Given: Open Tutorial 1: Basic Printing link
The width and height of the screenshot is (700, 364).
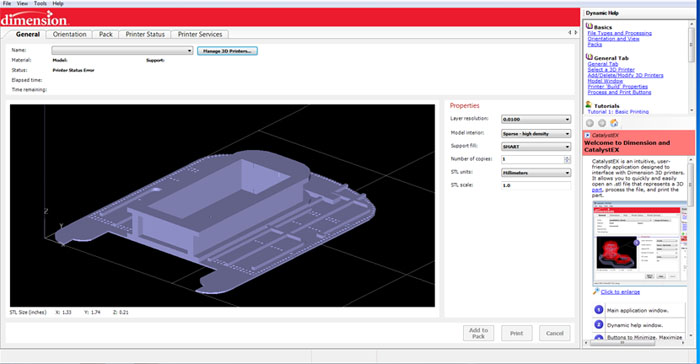Looking at the screenshot, I should point(618,112).
